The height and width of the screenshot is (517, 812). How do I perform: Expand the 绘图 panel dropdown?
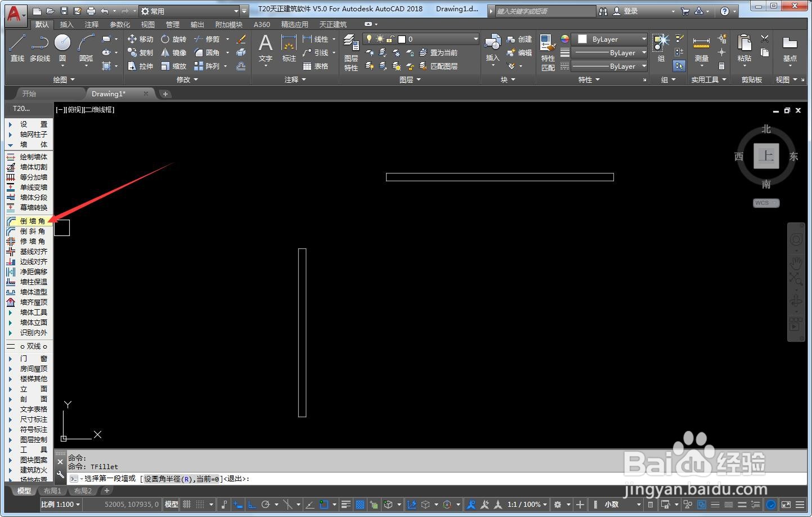tap(64, 80)
